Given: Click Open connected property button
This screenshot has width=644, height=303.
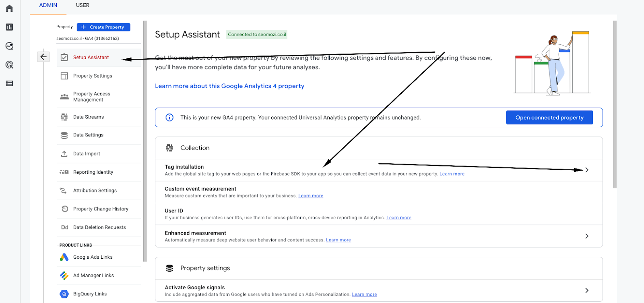Looking at the screenshot, I should pyautogui.click(x=549, y=117).
